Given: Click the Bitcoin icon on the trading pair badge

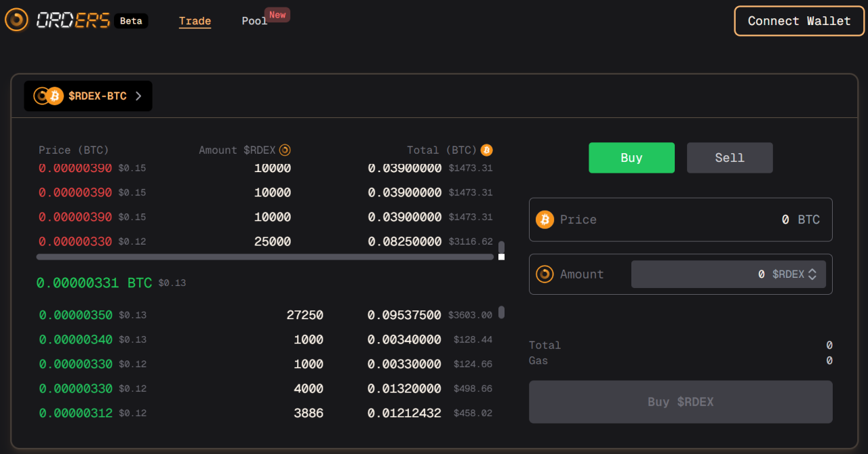Looking at the screenshot, I should (x=54, y=96).
